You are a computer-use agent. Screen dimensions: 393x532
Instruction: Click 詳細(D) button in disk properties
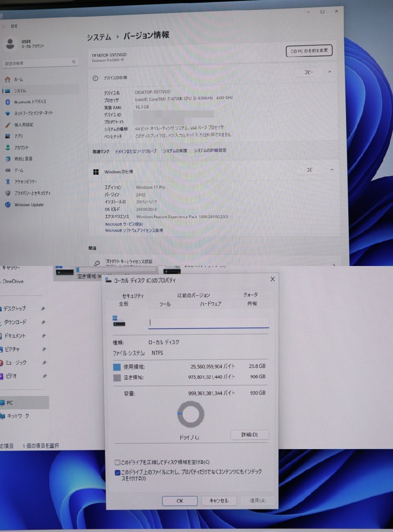pyautogui.click(x=249, y=434)
